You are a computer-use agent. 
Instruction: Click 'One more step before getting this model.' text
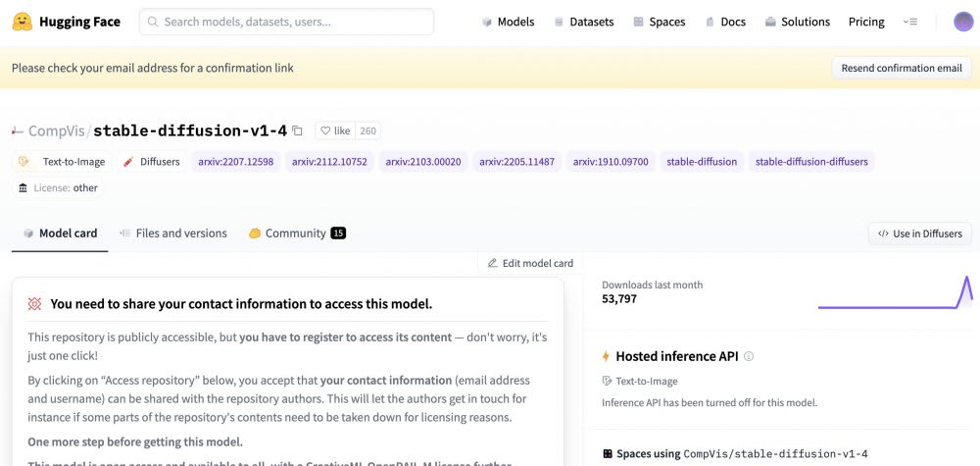pos(135,441)
